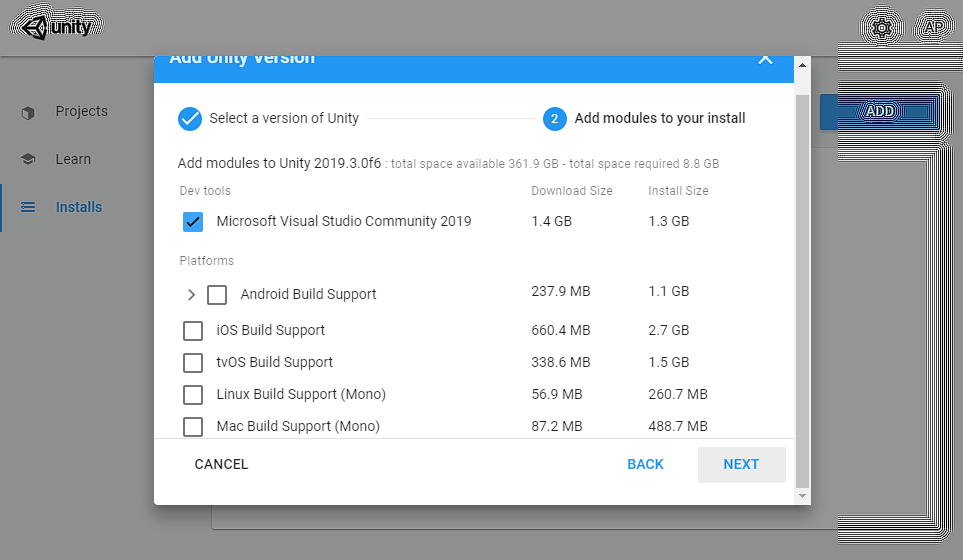
Task: Open the Unity Hub settings gear
Action: click(882, 28)
